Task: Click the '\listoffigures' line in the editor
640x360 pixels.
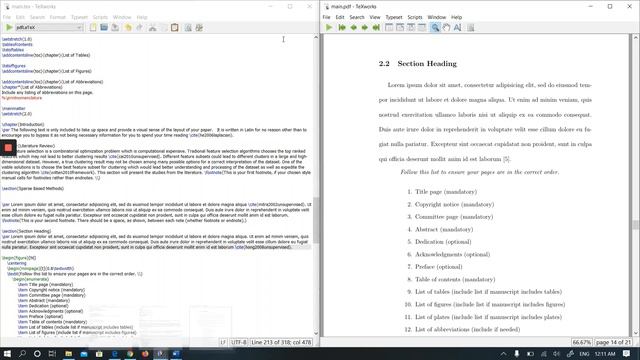Action: (x=13, y=66)
